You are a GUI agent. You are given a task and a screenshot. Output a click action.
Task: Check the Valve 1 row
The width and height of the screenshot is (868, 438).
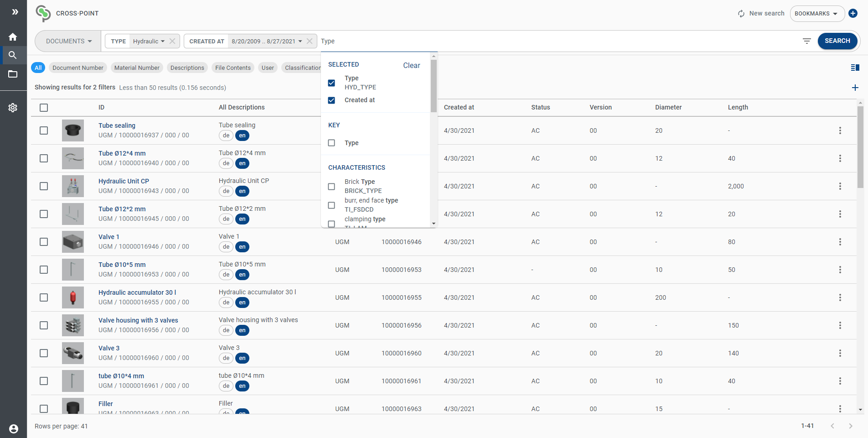coord(44,242)
